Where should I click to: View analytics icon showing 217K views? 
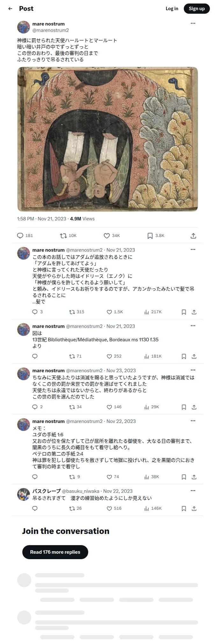(147, 312)
